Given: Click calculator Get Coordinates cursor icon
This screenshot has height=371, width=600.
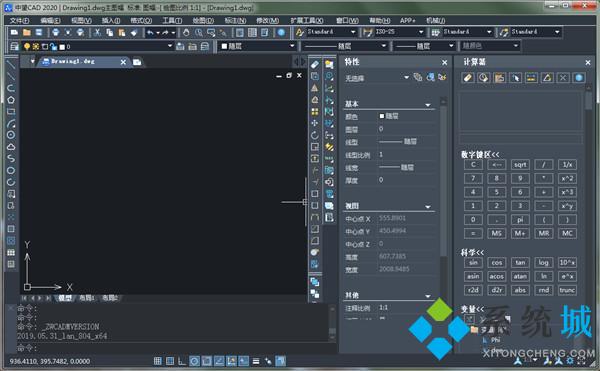Looking at the screenshot, I should tap(515, 78).
